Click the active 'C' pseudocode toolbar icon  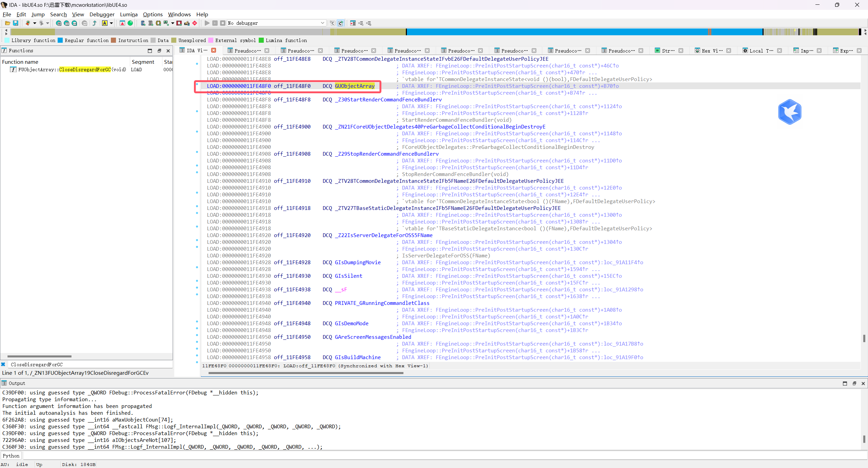[340, 23]
